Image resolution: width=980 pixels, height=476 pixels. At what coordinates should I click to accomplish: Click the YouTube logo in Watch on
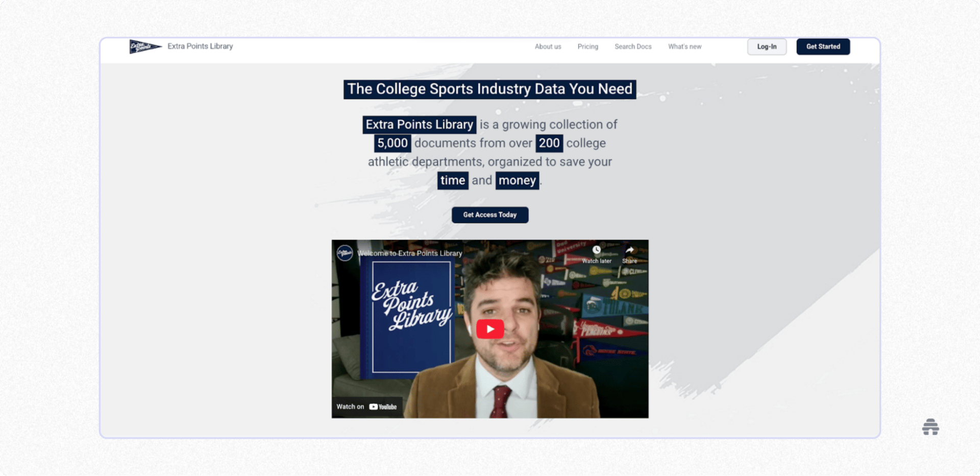pos(383,407)
